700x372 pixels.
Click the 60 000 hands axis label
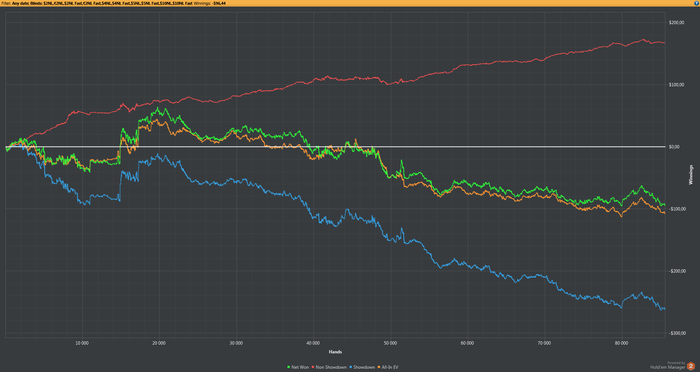pos(467,343)
